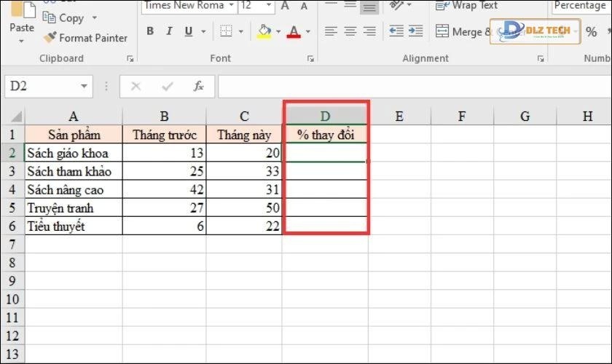Toggle bold formatting
This screenshot has width=612, height=364.
click(150, 31)
